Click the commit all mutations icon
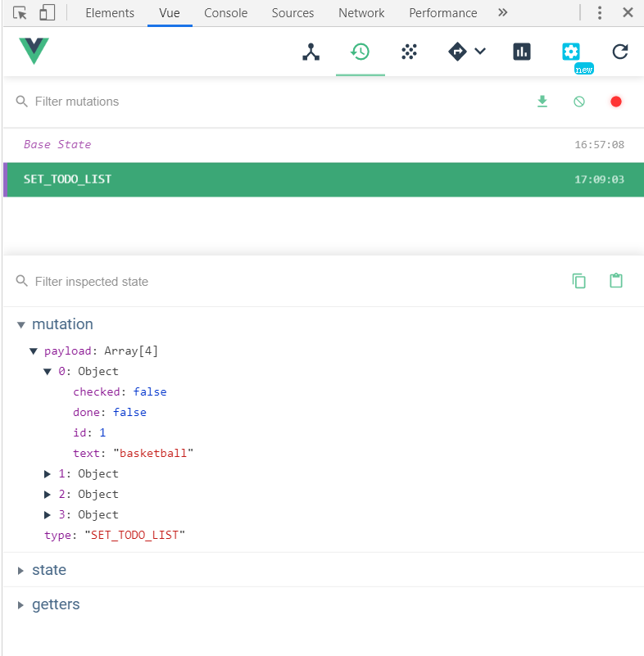644x656 pixels. tap(542, 102)
